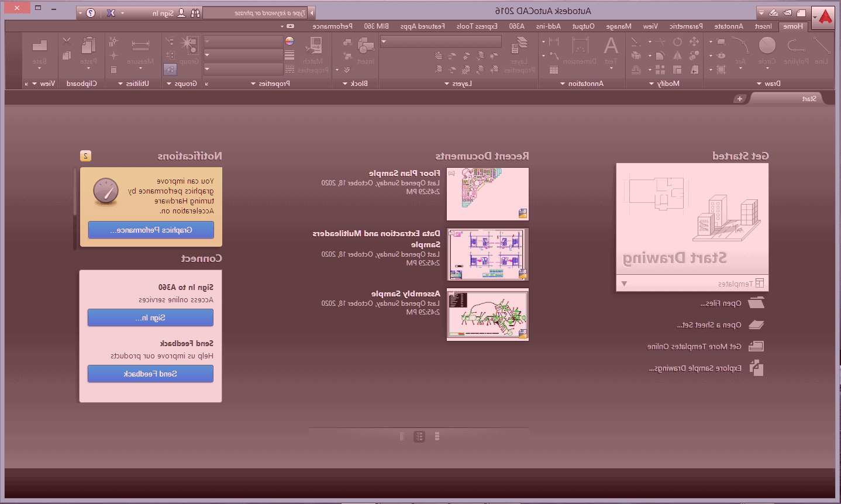Viewport: 841px width, 504px height.
Task: Click the keyword search input field
Action: [256, 13]
